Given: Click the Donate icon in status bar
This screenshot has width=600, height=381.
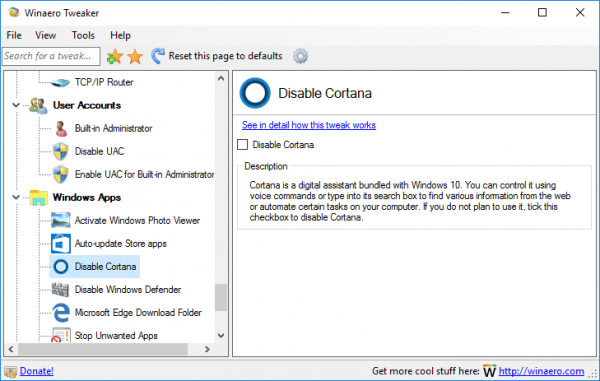Looking at the screenshot, I should coord(10,371).
